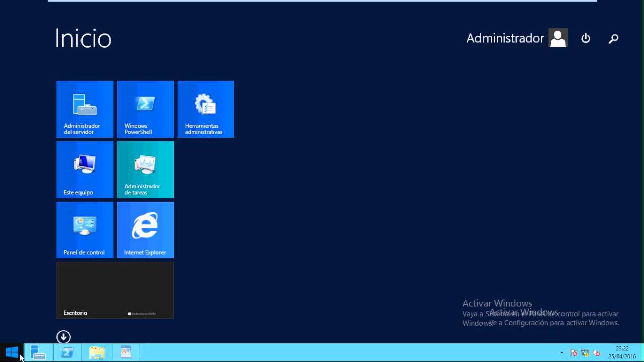Open the Action Center flag icon
Image resolution: width=644 pixels, height=362 pixels.
tap(574, 353)
